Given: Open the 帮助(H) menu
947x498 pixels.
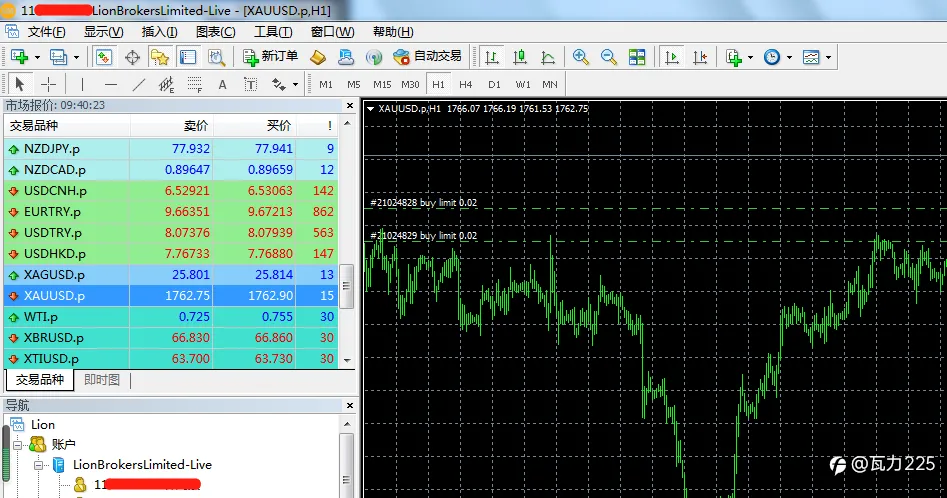Looking at the screenshot, I should 393,32.
